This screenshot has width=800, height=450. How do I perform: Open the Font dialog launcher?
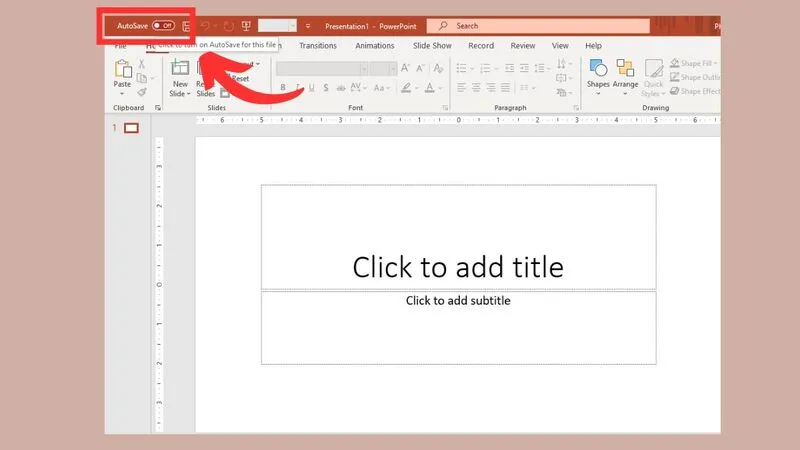445,108
